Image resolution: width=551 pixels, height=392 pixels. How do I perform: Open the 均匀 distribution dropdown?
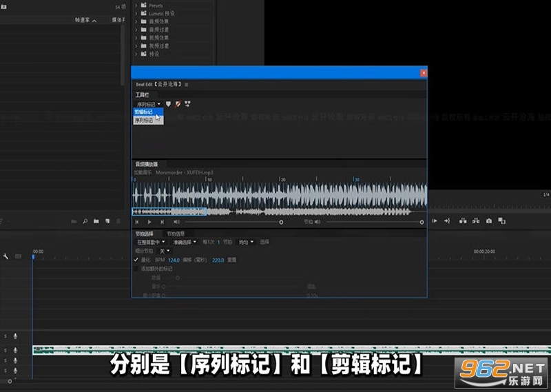coord(246,243)
